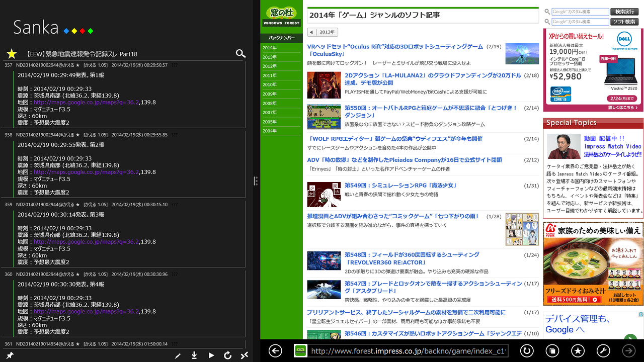The image size is (644, 362).
Task: Open the LA-MULANA2 article thumbnail
Action: coord(324,85)
